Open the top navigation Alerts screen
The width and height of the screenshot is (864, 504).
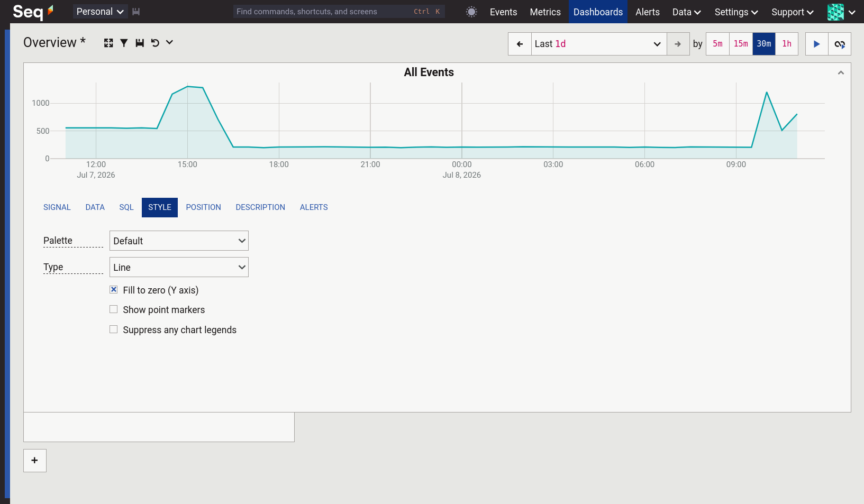(x=648, y=12)
